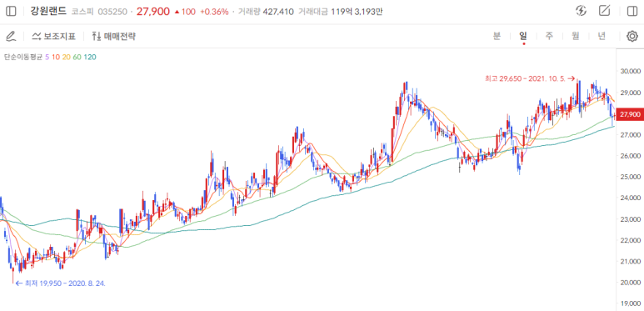Open chart settings gear
The height and width of the screenshot is (311, 644).
pyautogui.click(x=632, y=36)
